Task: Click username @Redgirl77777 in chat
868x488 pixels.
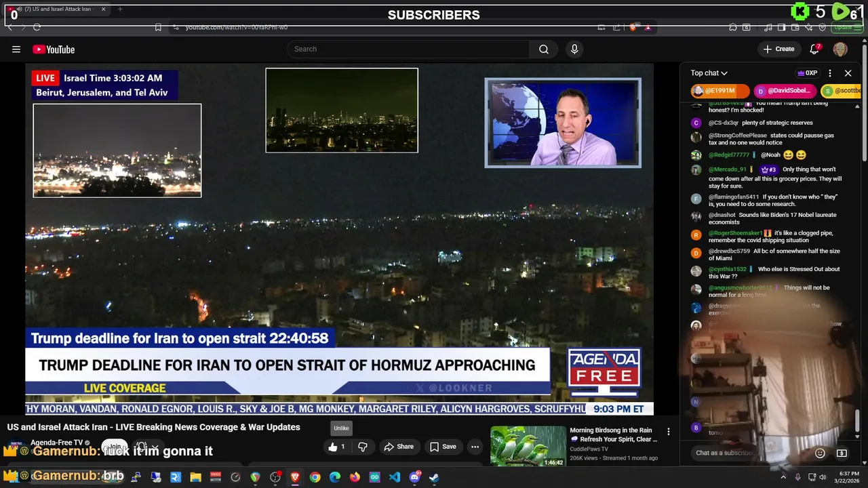Action: click(729, 155)
